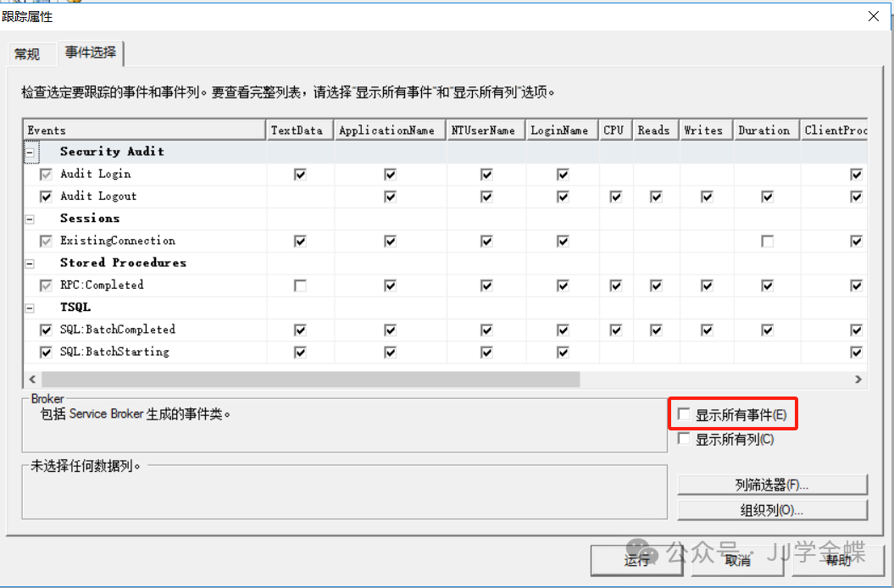Click the Duration column header

tap(767, 130)
